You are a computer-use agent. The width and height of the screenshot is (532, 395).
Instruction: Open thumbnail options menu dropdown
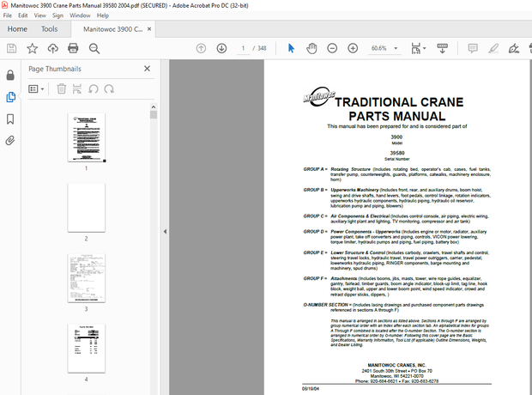click(x=36, y=89)
